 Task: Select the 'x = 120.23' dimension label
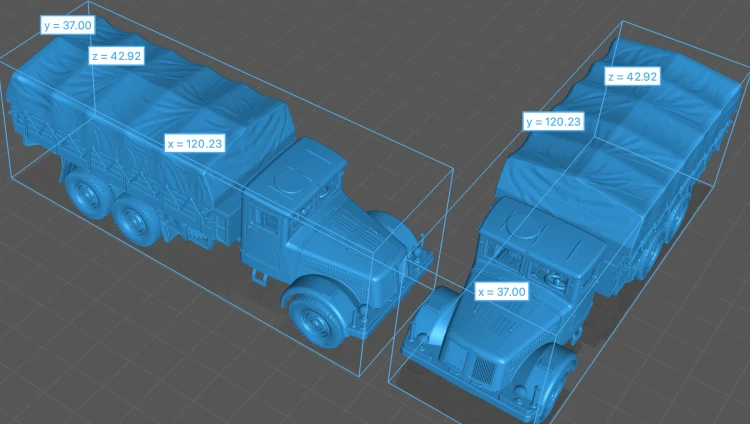pos(195,144)
